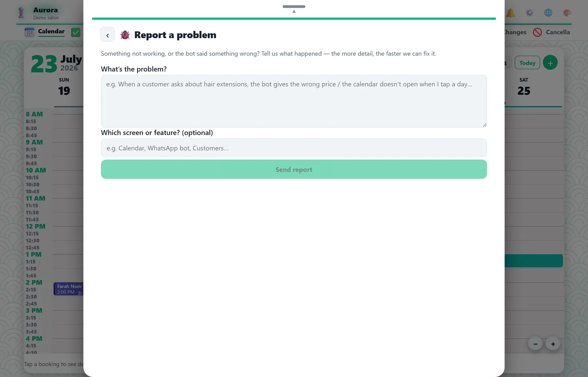Image resolution: width=588 pixels, height=377 pixels.
Task: Jump to Today in the calendar
Action: tap(527, 63)
